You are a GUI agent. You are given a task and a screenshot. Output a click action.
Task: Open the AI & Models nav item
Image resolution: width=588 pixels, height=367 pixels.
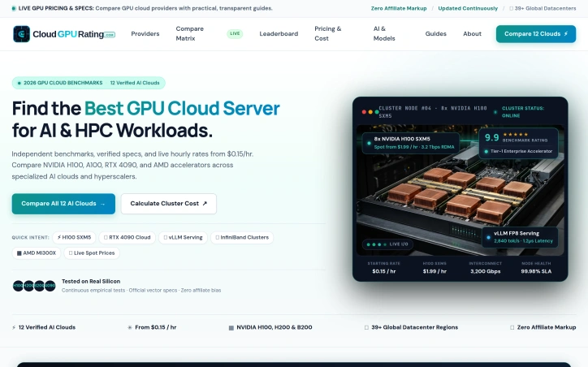(384, 33)
